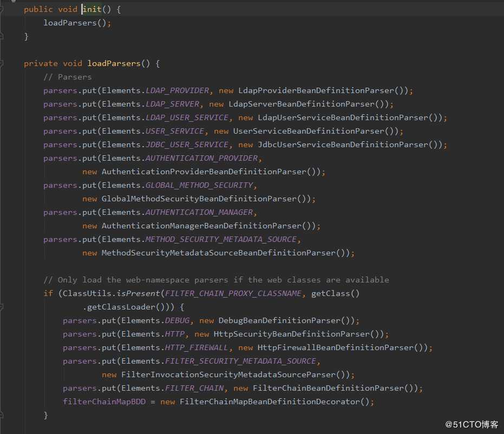Click the Elements.FILTER_CHAIN constant
This screenshot has height=434, width=504.
coord(194,388)
